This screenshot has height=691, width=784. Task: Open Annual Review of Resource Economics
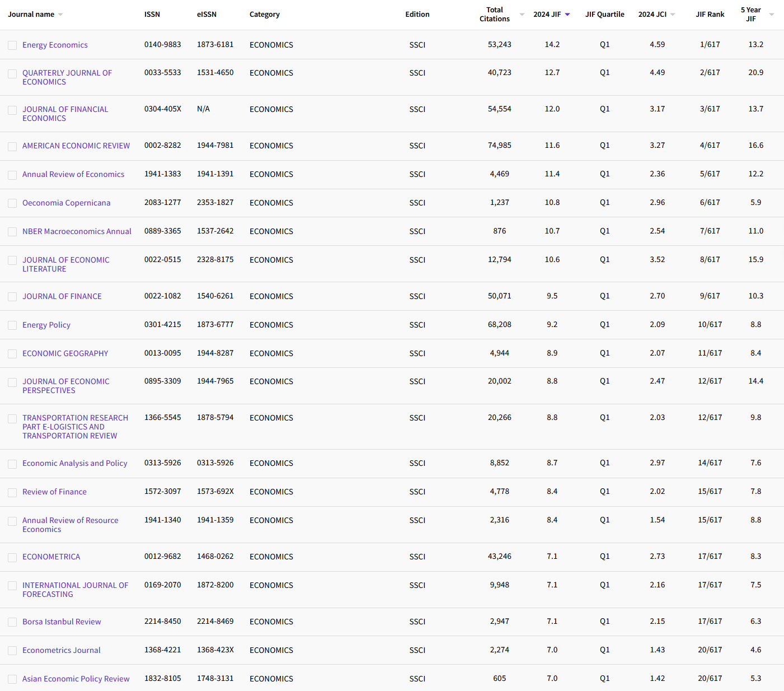pyautogui.click(x=71, y=525)
